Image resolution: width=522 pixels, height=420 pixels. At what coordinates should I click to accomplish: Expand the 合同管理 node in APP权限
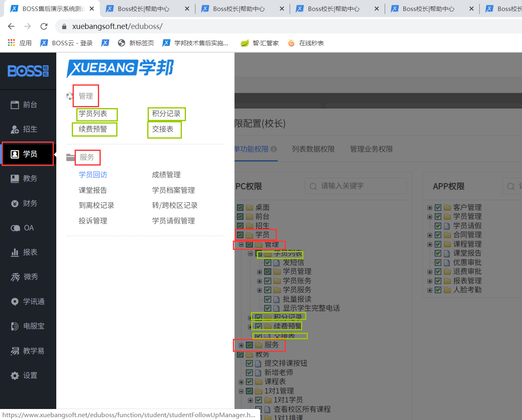(429, 235)
